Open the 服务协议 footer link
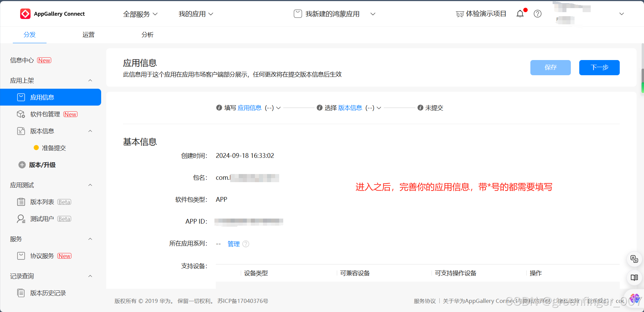 [425, 301]
